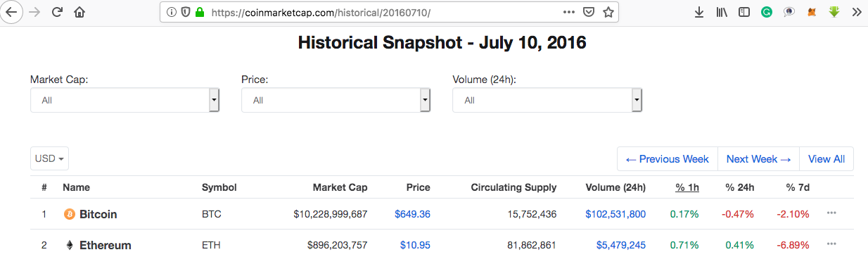Save page to Pocket icon
Image resolution: width=868 pixels, height=257 pixels.
tap(589, 12)
